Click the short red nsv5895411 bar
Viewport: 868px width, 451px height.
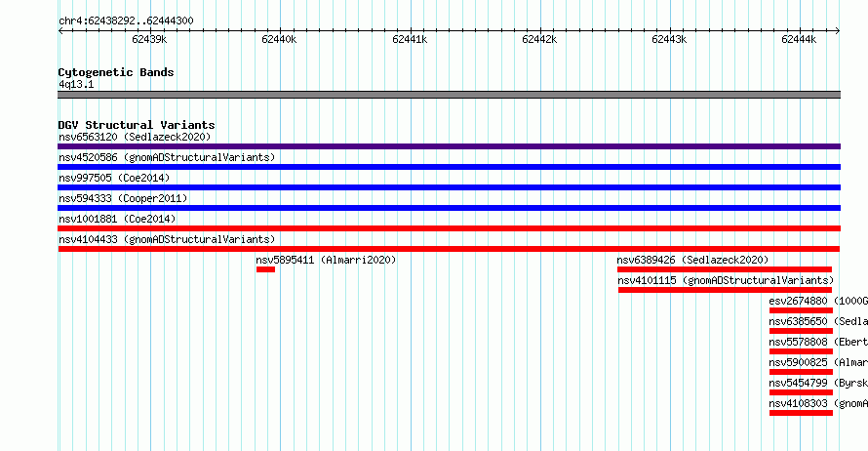(x=265, y=269)
